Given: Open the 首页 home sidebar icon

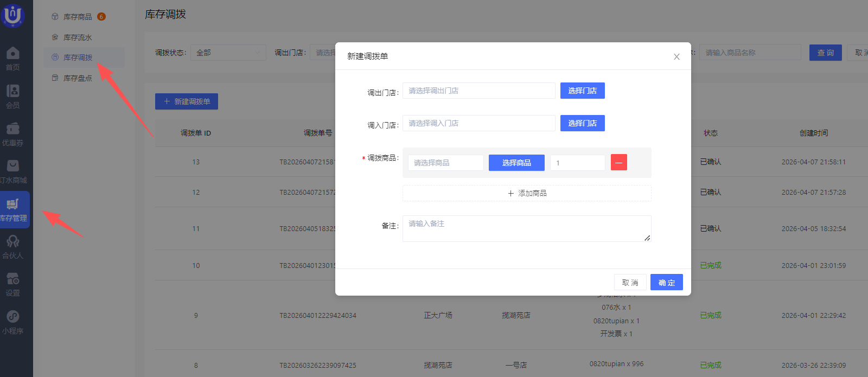Looking at the screenshot, I should (x=13, y=58).
